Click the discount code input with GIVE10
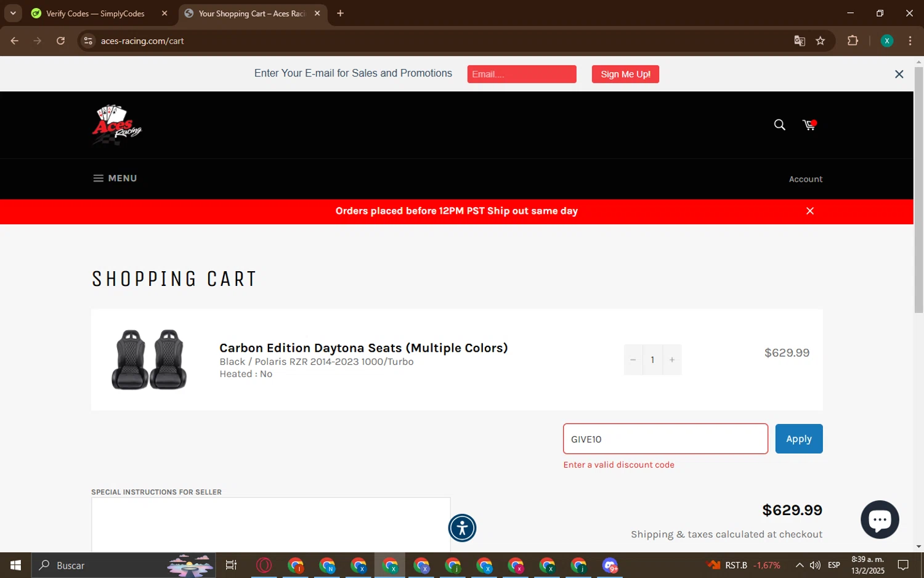The image size is (924, 578). [665, 439]
